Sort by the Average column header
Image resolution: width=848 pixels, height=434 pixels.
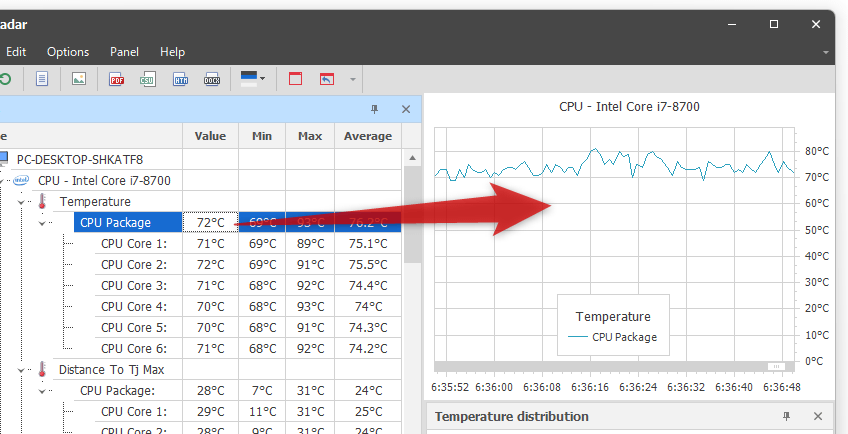pyautogui.click(x=368, y=136)
